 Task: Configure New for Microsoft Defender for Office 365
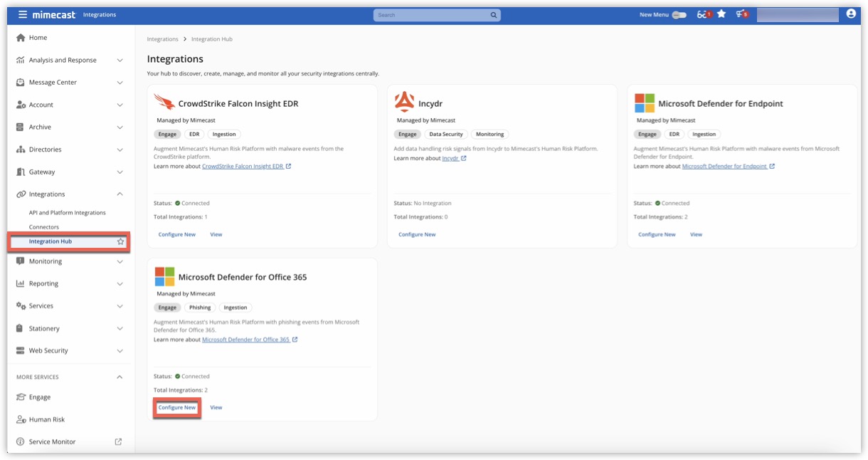coord(176,407)
